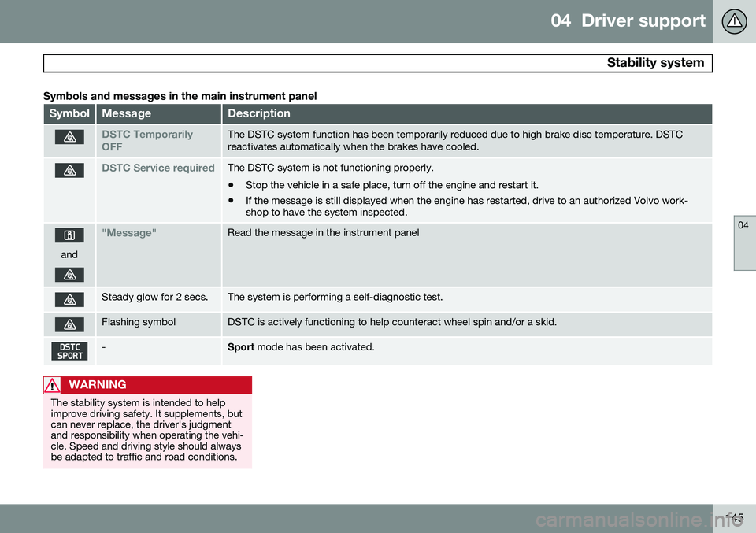Click the Message column header
This screenshot has height=533, width=756.
click(x=158, y=113)
